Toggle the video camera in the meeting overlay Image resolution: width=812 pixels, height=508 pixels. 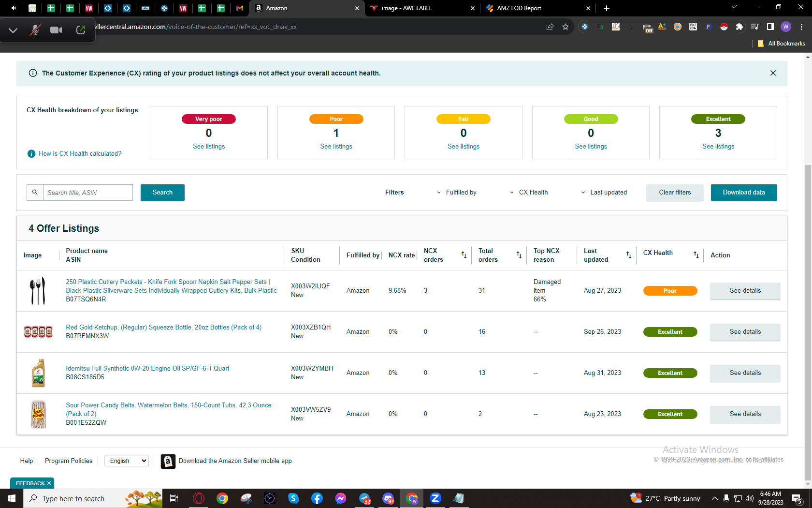click(x=57, y=30)
